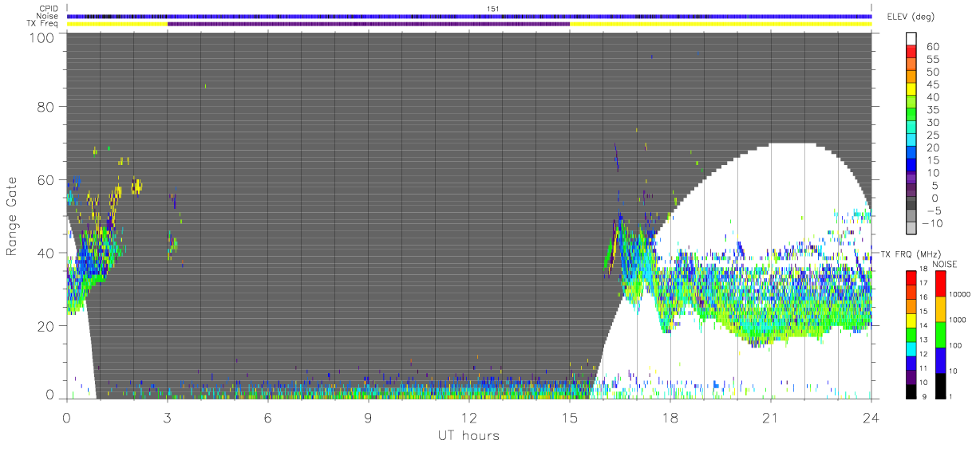The image size is (980, 452).
Task: Click the 'NOISE' legend title
Action: click(945, 264)
